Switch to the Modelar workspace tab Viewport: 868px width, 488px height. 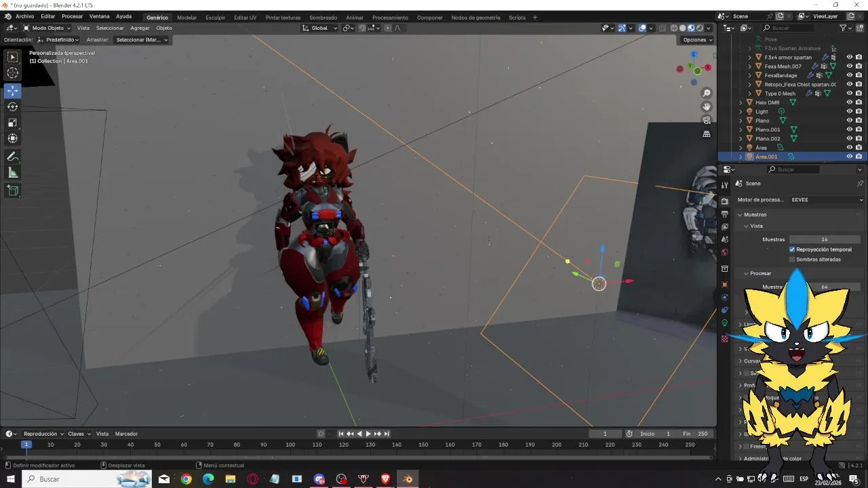187,17
